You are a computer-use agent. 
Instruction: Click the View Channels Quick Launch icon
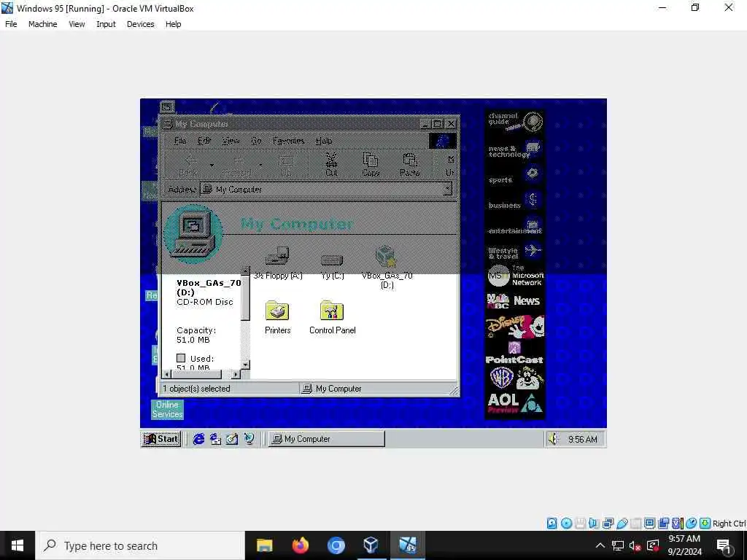[249, 438]
